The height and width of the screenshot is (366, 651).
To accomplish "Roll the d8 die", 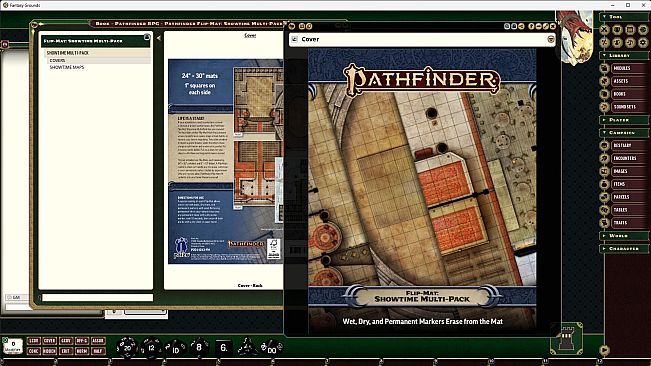I will (199, 347).
